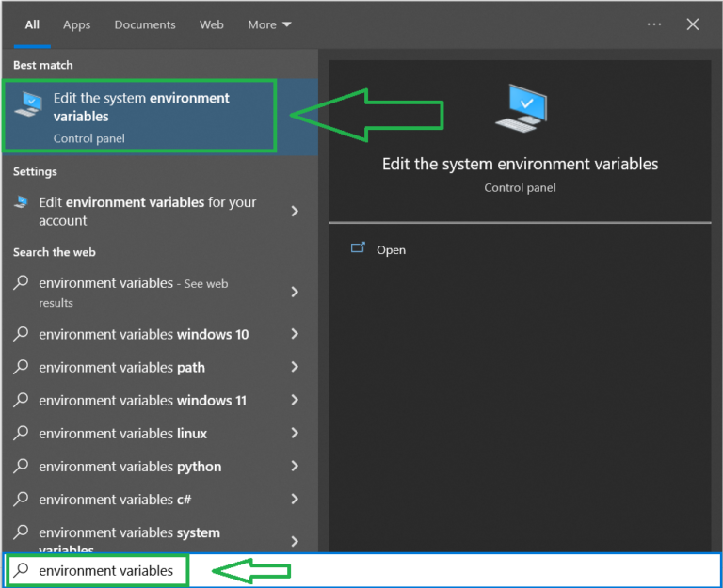The height and width of the screenshot is (588, 723).
Task: Select the Web tab
Action: click(x=212, y=24)
